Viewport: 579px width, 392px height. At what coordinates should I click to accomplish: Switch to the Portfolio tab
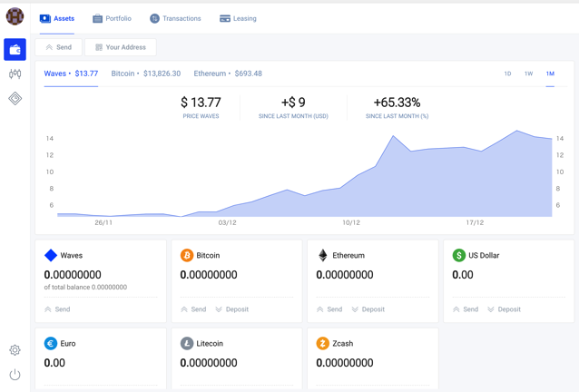(x=112, y=18)
